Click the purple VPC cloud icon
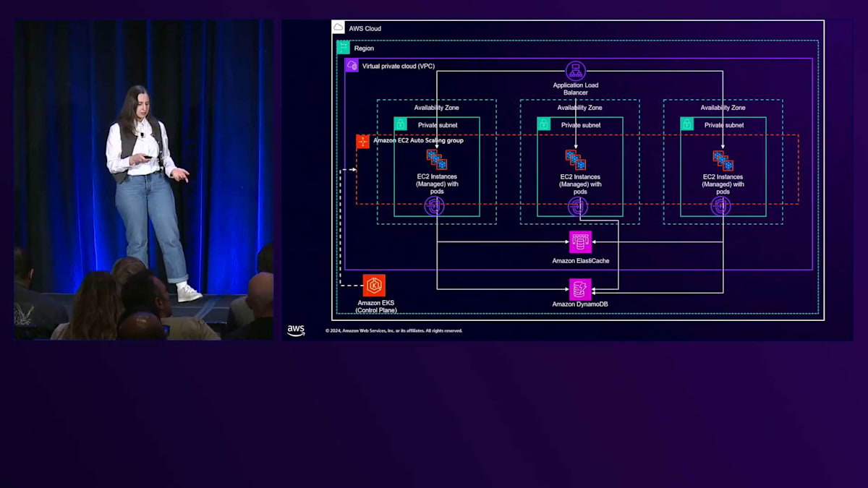 [352, 65]
